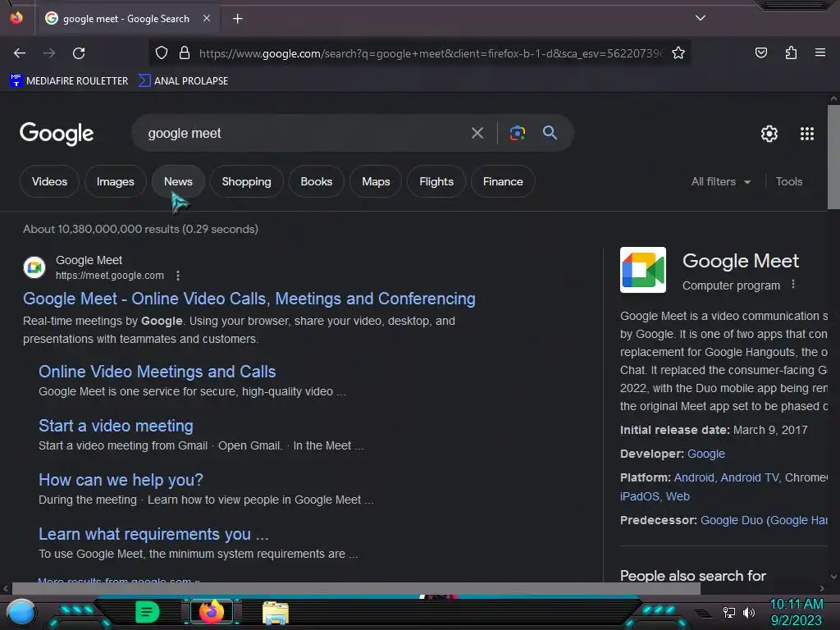Open File Explorer from taskbar

276,612
